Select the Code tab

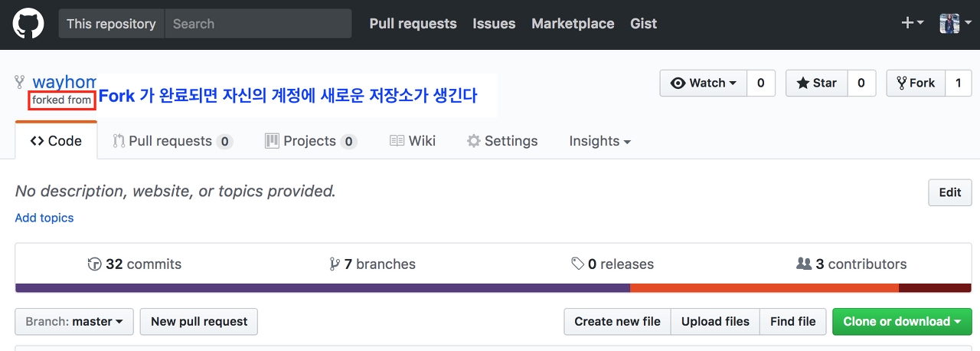(x=56, y=141)
